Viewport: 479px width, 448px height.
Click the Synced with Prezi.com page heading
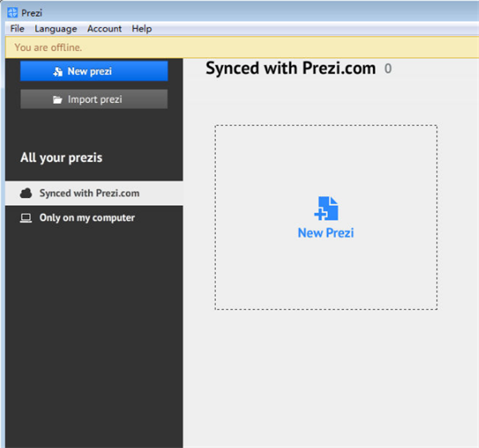coord(291,69)
